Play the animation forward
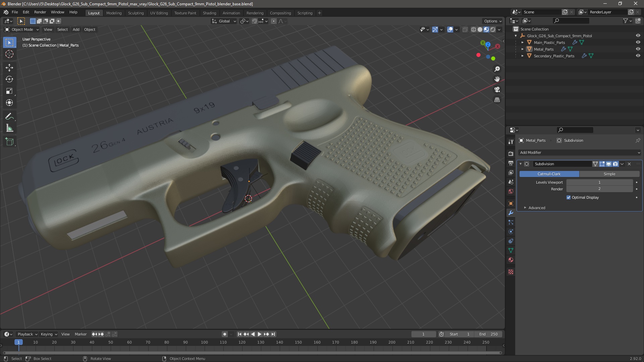This screenshot has height=362, width=644. point(260,334)
